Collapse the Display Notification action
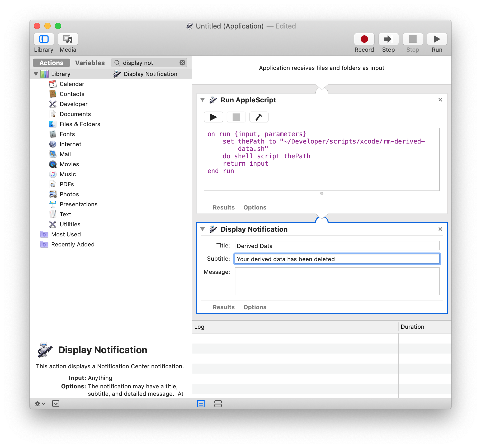Screen dimensions: 481x448 [x=202, y=229]
